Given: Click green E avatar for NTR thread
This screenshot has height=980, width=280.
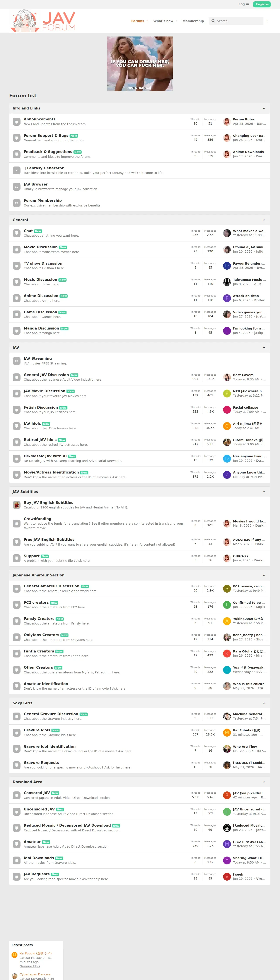Looking at the screenshot, I should point(227,393).
